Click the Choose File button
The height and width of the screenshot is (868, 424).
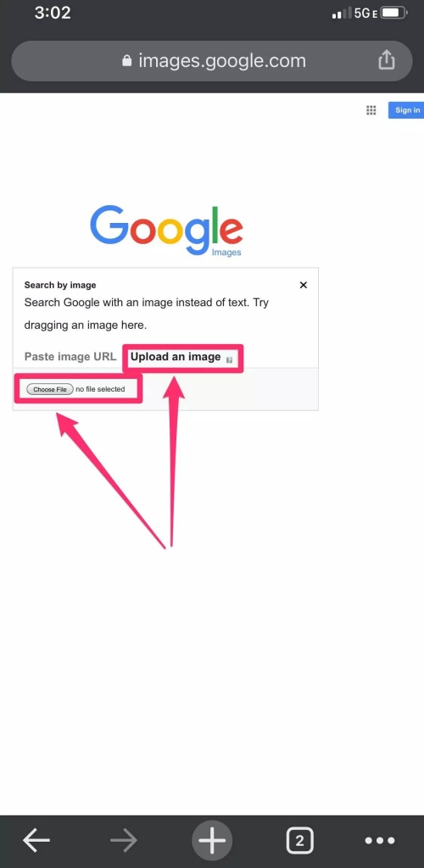pyautogui.click(x=50, y=389)
